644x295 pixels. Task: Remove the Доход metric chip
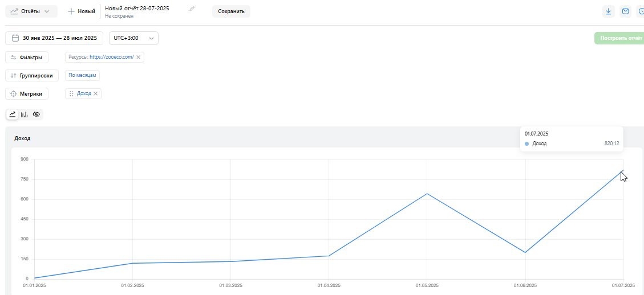(96, 94)
